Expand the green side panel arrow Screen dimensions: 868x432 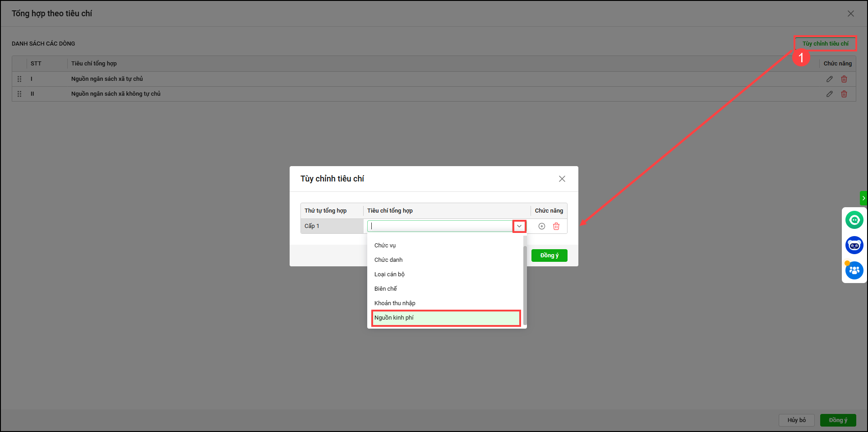click(863, 198)
